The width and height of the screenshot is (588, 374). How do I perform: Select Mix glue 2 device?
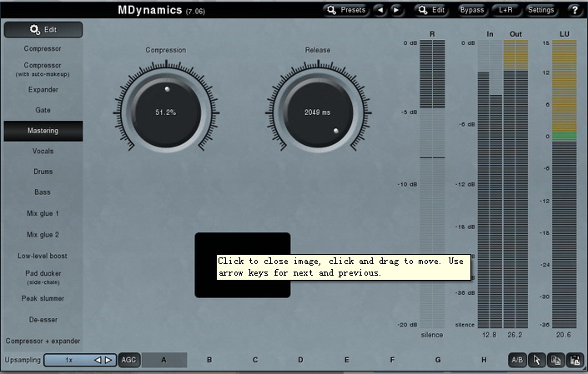(x=43, y=235)
